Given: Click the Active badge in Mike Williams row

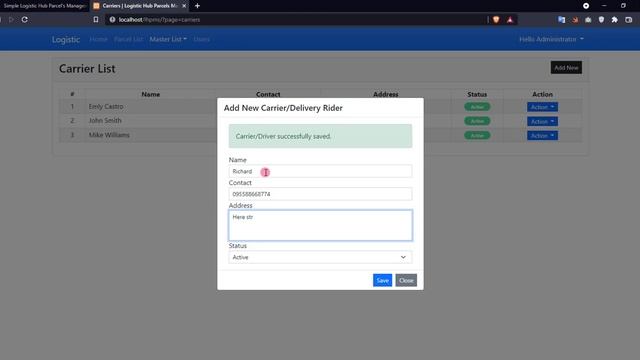Looking at the screenshot, I should (477, 136).
